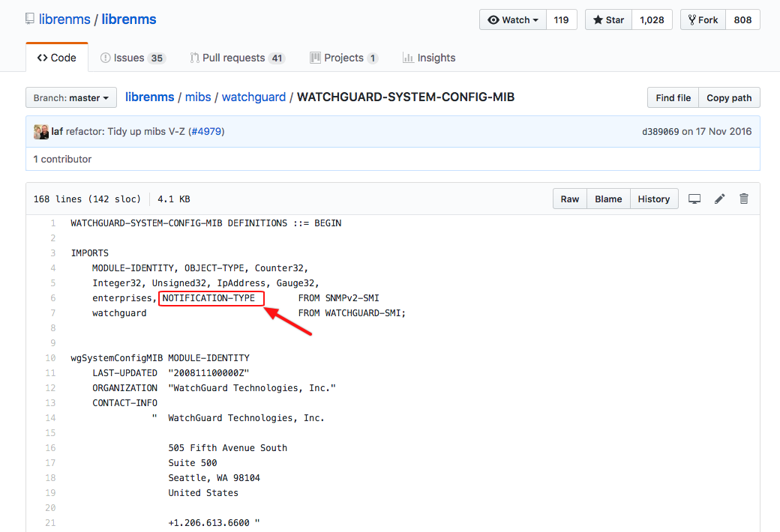Star the librenms repository
This screenshot has height=532, width=780.
coord(608,19)
